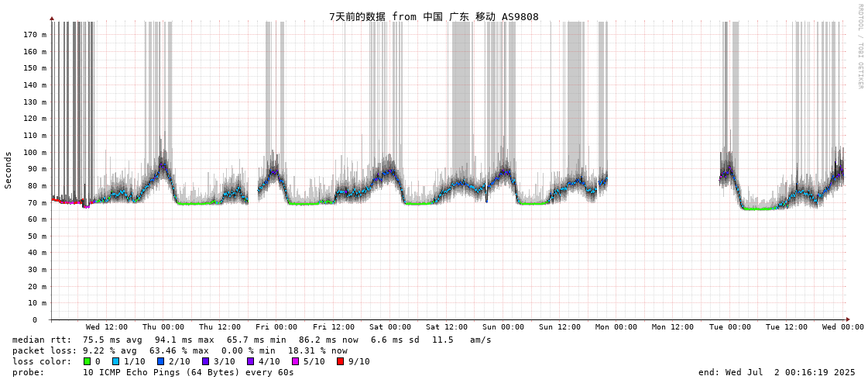Click the '18.31 % now' packet loss value

click(317, 351)
